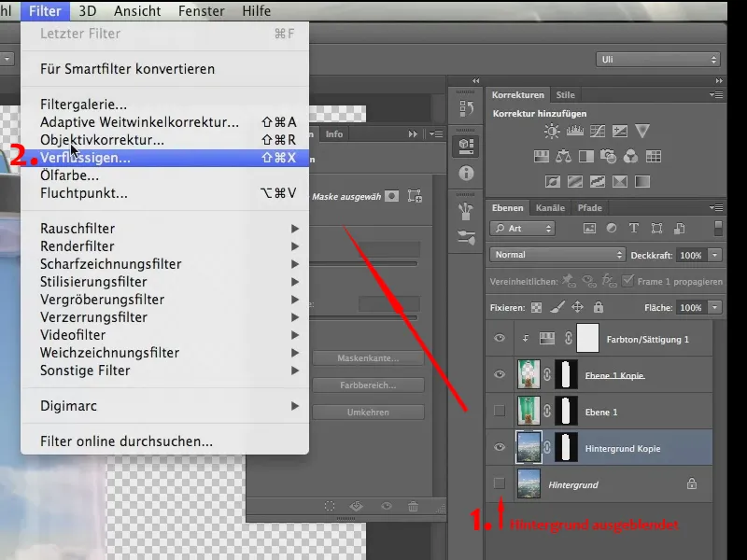Delete mask (trash icon) in properties panel
This screenshot has height=560, width=747.
point(413,506)
